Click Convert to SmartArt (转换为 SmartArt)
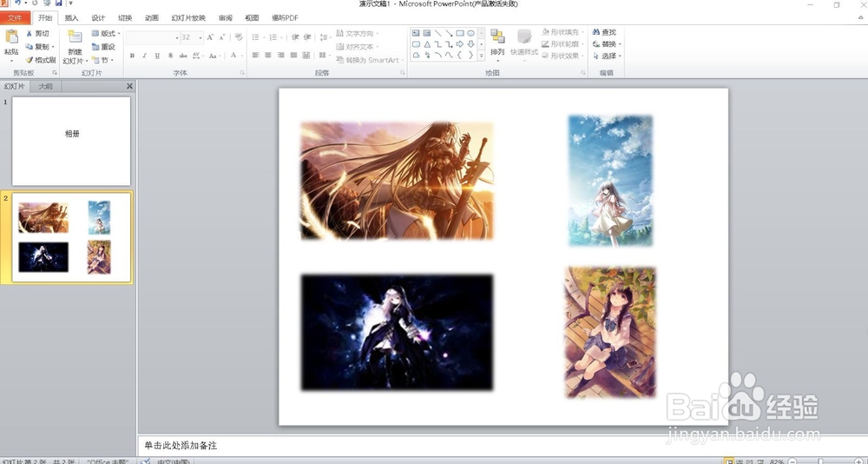 [369, 60]
